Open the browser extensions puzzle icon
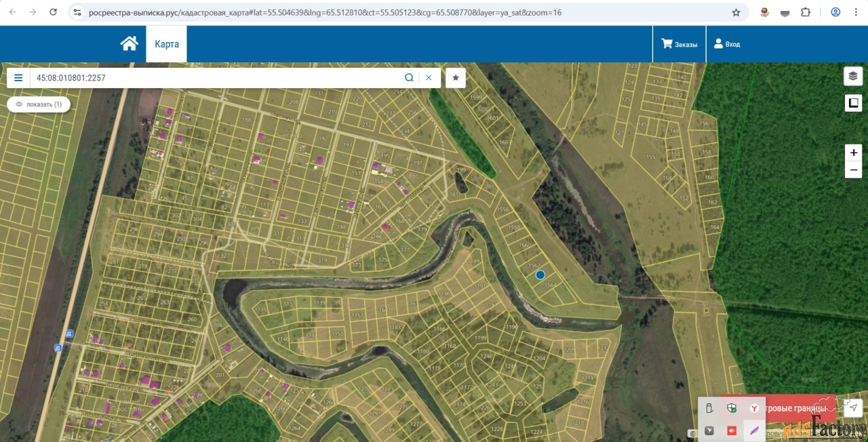Screen dimensions: 868x442 click(x=806, y=12)
